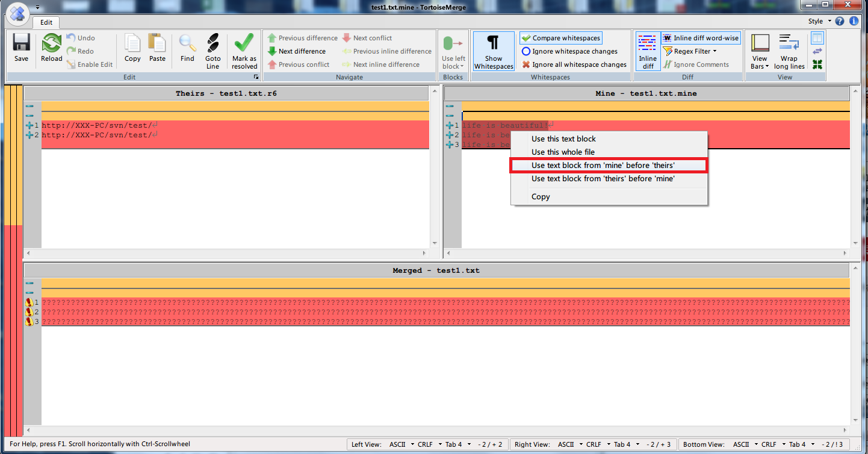Click the swap views arrows icon
This screenshot has width=868, height=454.
coord(817,51)
